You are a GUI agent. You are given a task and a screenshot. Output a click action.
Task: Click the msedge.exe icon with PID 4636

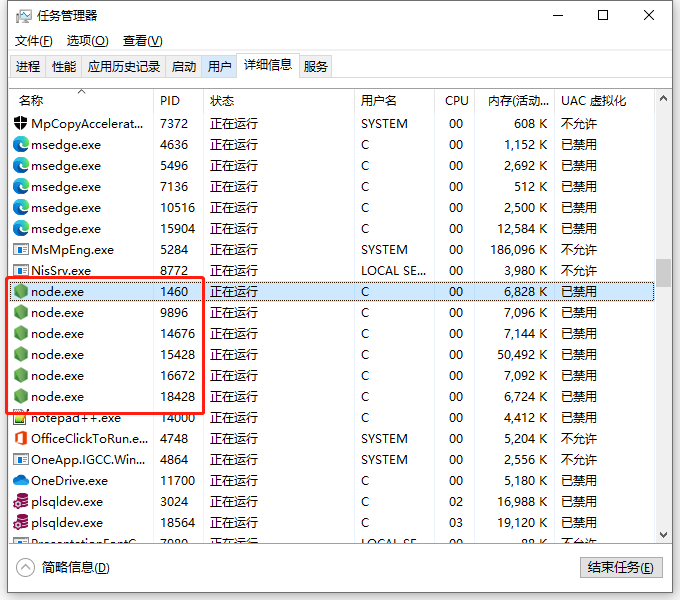[x=21, y=145]
